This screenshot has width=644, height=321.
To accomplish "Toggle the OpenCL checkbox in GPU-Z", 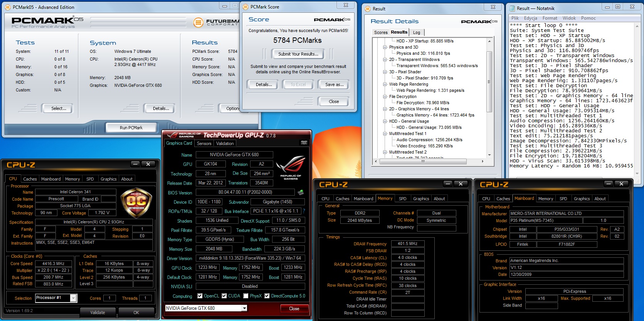I will 200,296.
